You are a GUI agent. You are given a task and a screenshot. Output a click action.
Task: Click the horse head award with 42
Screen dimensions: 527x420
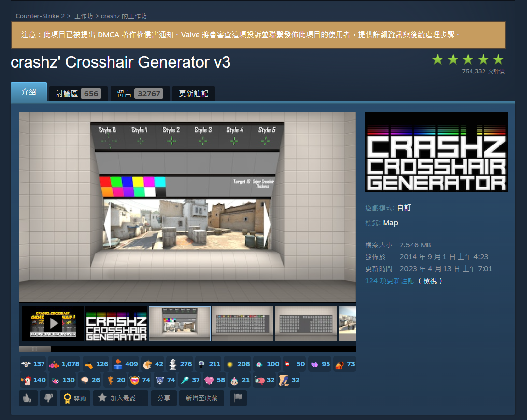click(153, 364)
